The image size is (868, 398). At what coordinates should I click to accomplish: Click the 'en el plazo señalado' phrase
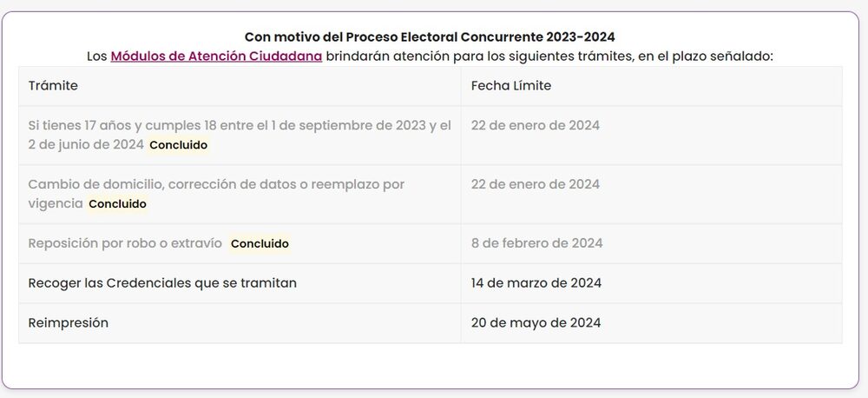click(696, 56)
